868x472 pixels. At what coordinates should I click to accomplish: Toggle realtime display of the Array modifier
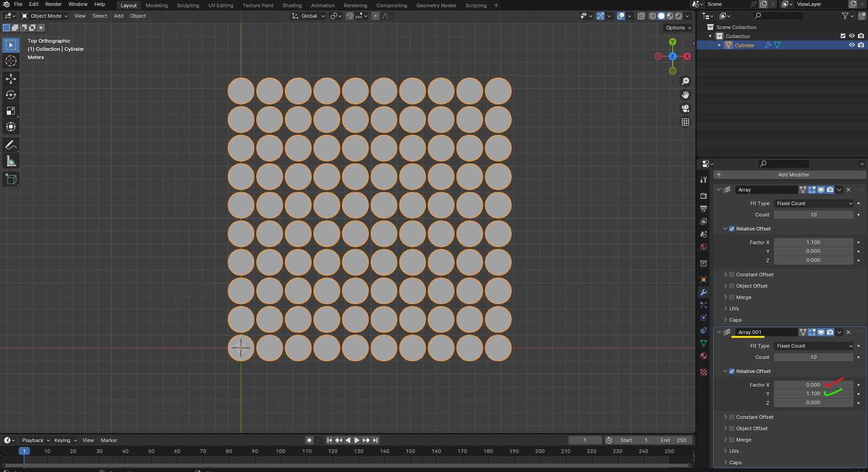click(x=821, y=190)
